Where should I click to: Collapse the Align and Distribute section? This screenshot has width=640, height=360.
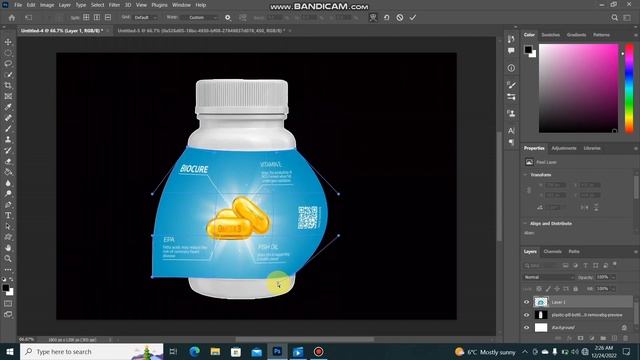pyautogui.click(x=525, y=224)
